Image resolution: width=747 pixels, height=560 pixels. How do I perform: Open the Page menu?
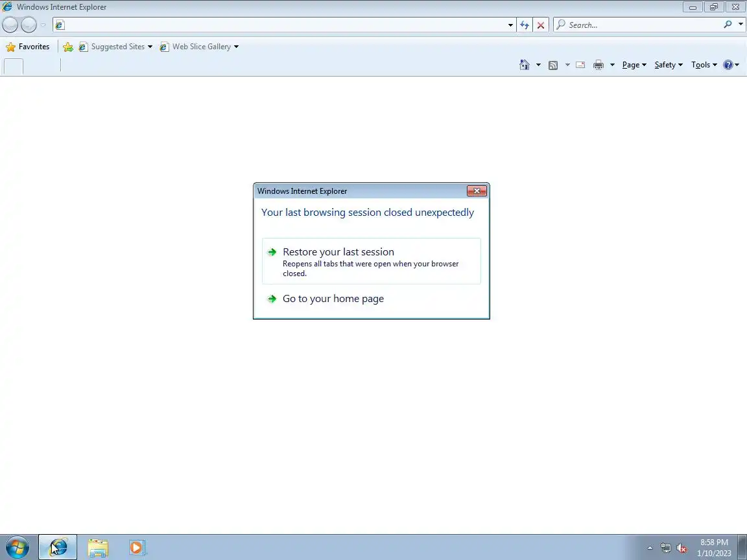(x=634, y=65)
